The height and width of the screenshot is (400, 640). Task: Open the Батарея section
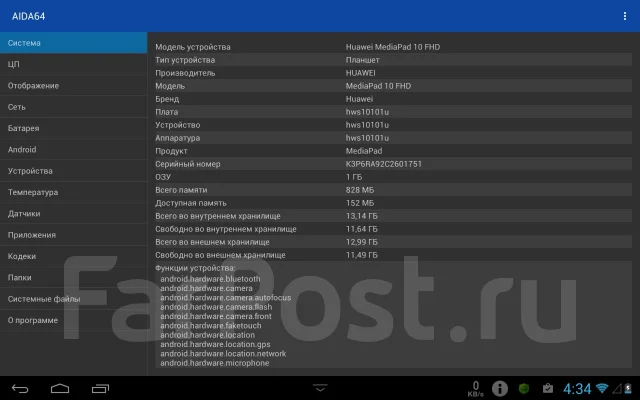[73, 128]
